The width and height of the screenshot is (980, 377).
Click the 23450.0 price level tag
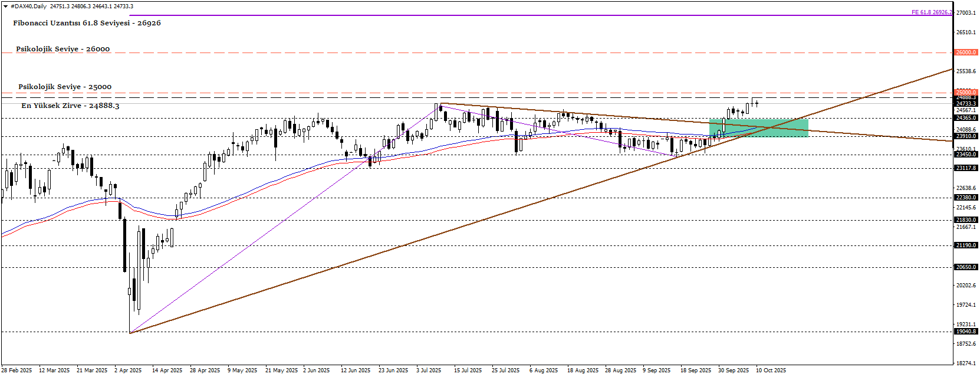point(966,155)
